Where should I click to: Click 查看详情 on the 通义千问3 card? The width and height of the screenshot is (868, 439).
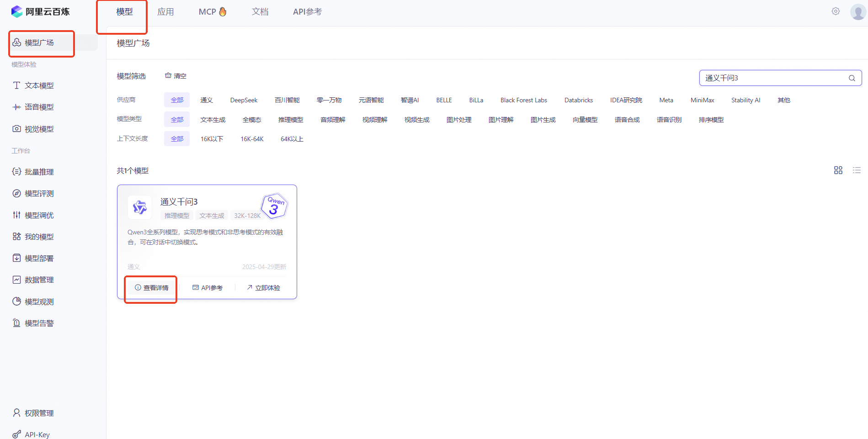[152, 288]
